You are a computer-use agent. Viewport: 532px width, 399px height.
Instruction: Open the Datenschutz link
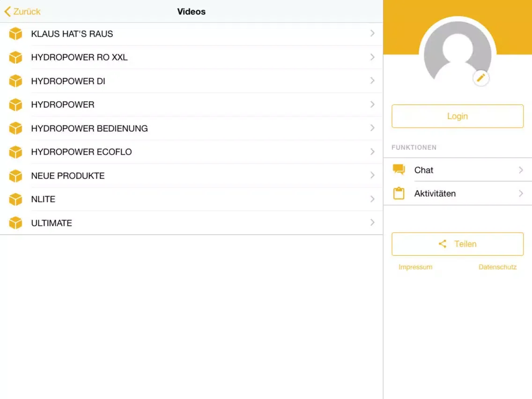click(497, 267)
